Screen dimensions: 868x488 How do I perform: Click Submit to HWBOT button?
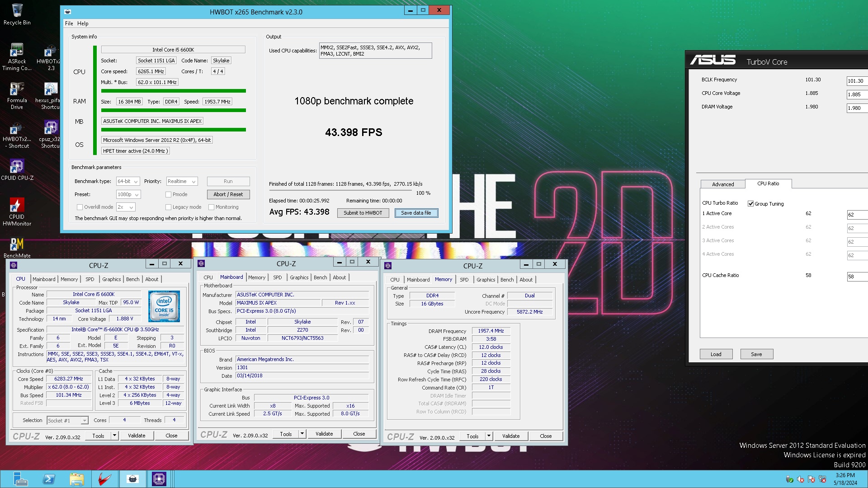363,213
